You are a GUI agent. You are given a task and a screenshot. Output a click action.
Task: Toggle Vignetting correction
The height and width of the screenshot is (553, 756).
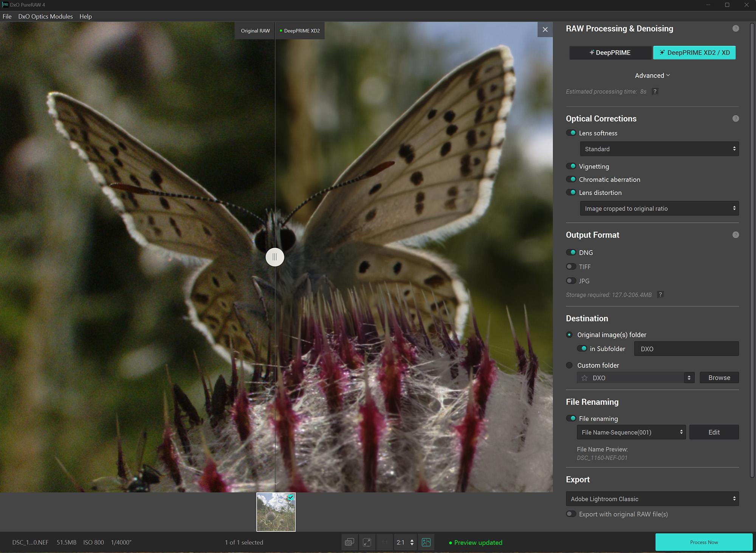(x=571, y=166)
